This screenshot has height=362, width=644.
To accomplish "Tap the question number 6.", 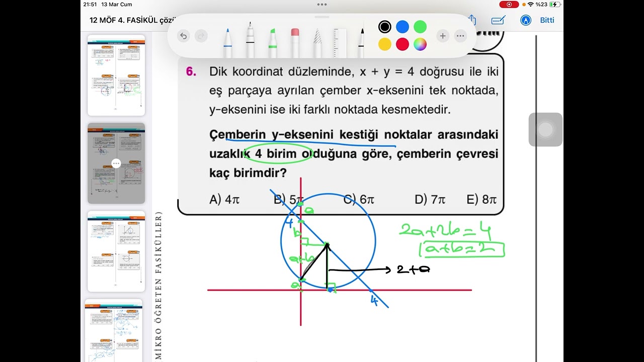I will tap(191, 72).
